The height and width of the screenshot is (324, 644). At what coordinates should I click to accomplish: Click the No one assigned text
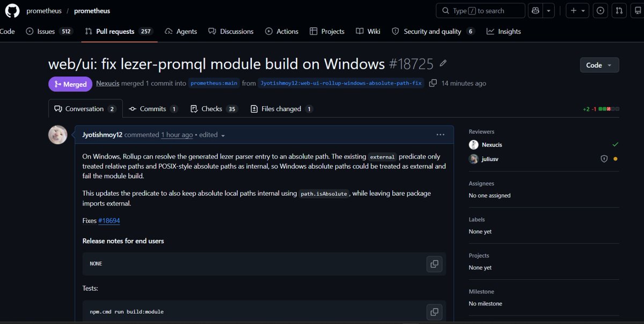point(489,195)
